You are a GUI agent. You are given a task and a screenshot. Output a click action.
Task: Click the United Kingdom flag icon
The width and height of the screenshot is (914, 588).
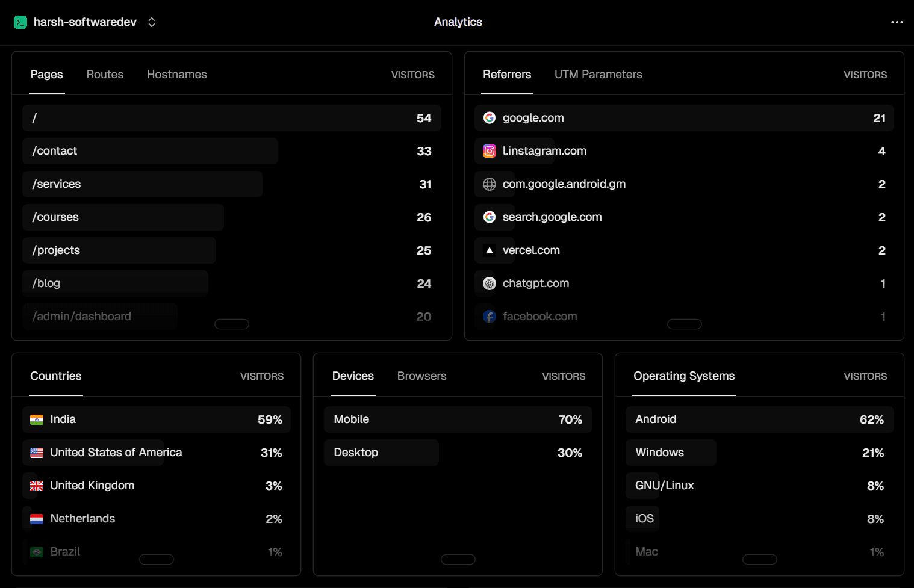pos(37,486)
